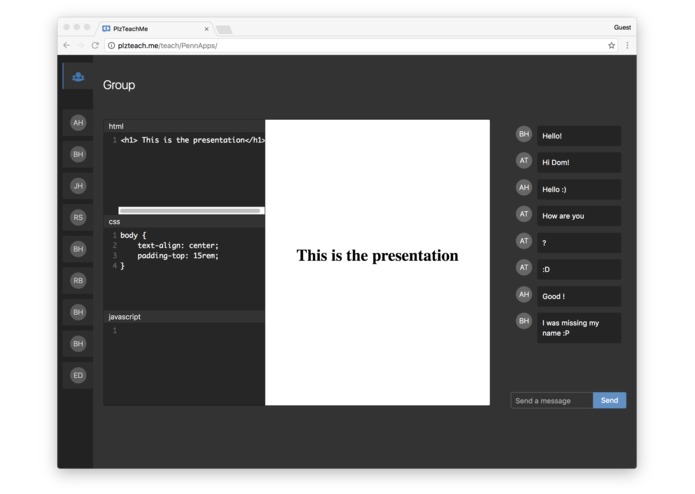Click the browser forward arrow

pos(81,45)
